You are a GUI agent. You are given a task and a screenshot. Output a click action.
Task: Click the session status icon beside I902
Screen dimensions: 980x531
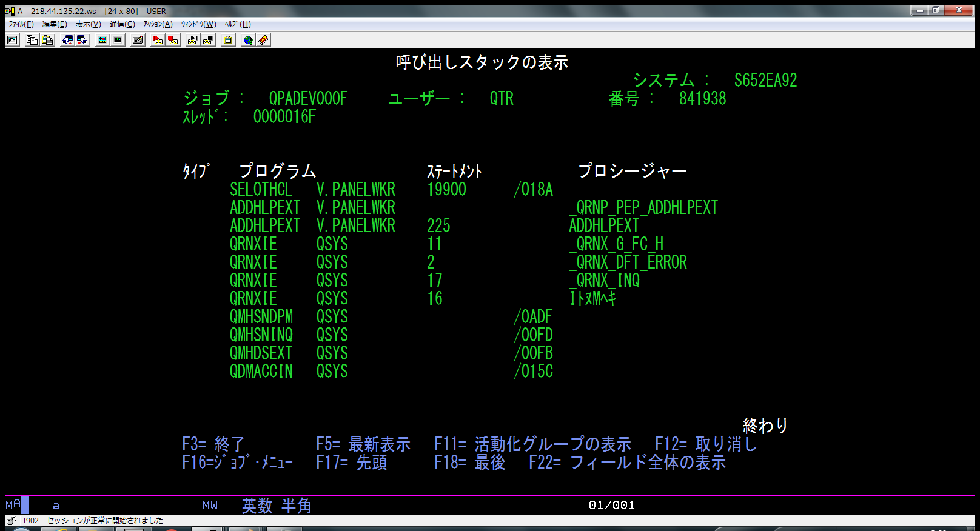(12, 521)
